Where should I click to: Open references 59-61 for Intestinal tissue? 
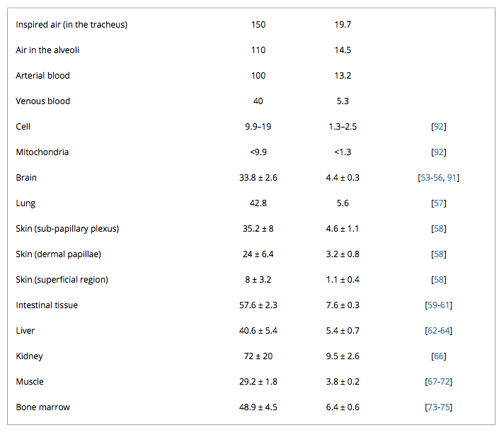tap(438, 305)
